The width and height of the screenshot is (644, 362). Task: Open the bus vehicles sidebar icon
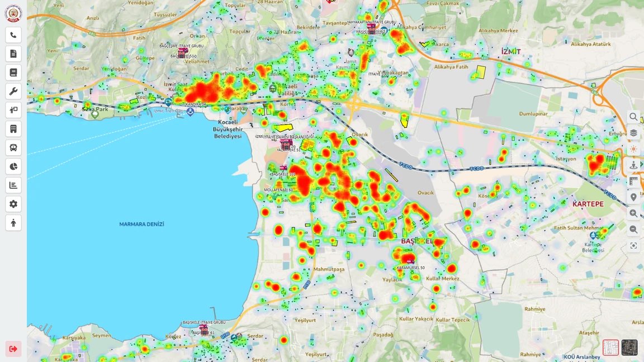(x=13, y=147)
